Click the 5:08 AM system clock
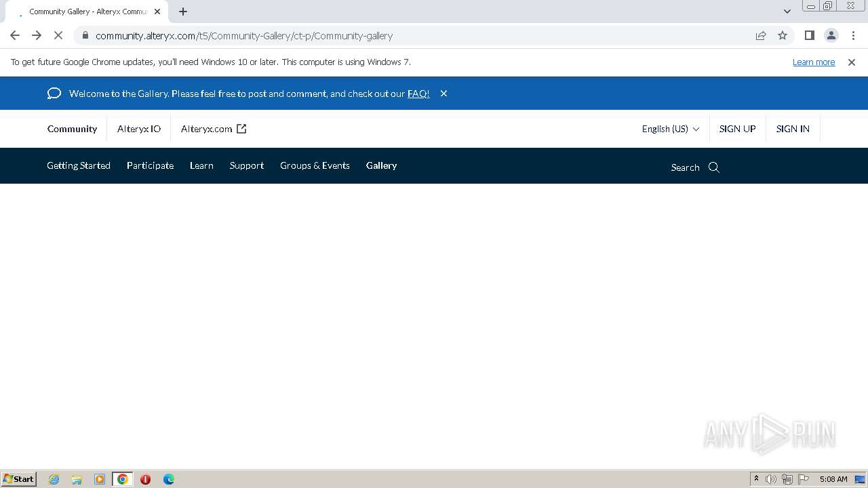This screenshot has height=488, width=868. (833, 479)
